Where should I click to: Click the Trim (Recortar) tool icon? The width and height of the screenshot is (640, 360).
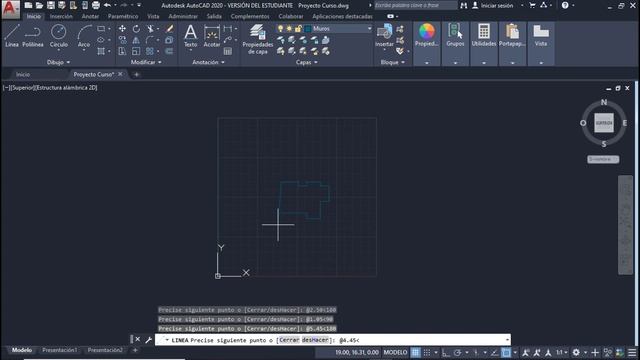coord(151,29)
